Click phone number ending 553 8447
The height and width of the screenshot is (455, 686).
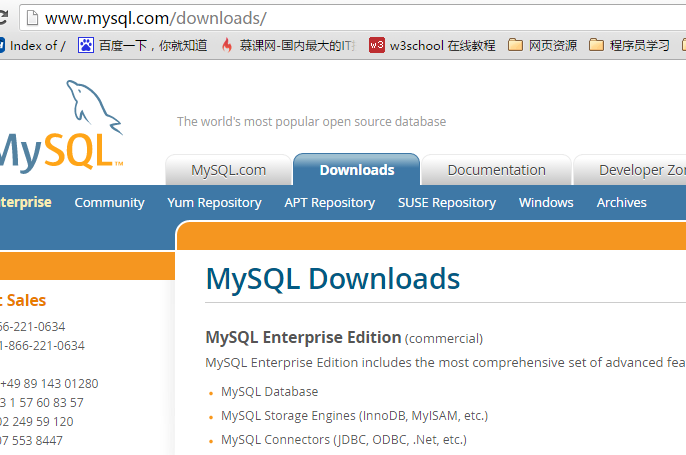32,441
